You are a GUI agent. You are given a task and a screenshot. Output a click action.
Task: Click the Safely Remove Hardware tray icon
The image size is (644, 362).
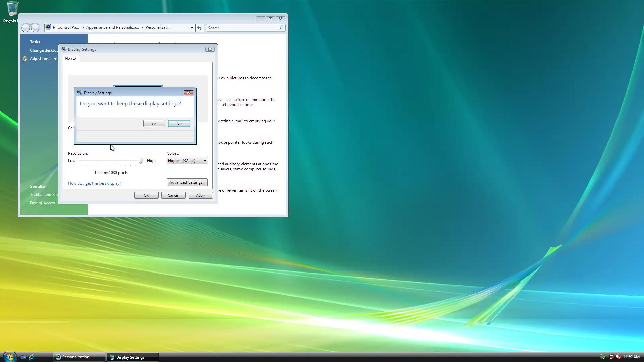(x=602, y=357)
